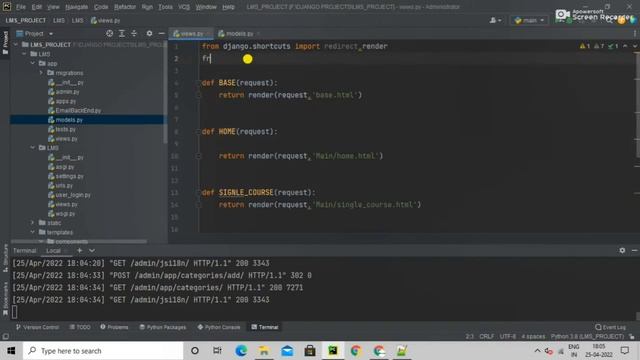This screenshot has height=360, width=640.
Task: Open the Refactor menu
Action: click(125, 7)
